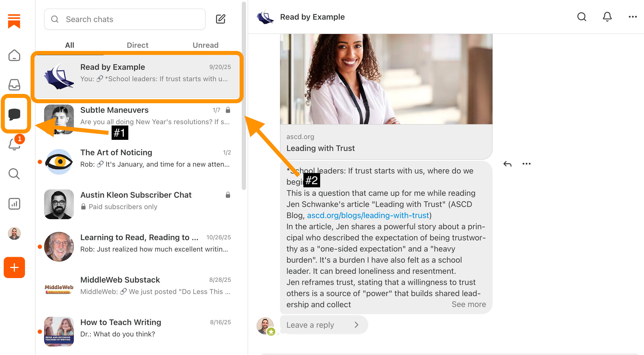The width and height of the screenshot is (644, 355).
Task: Click the Substack logo icon
Action: click(x=14, y=21)
